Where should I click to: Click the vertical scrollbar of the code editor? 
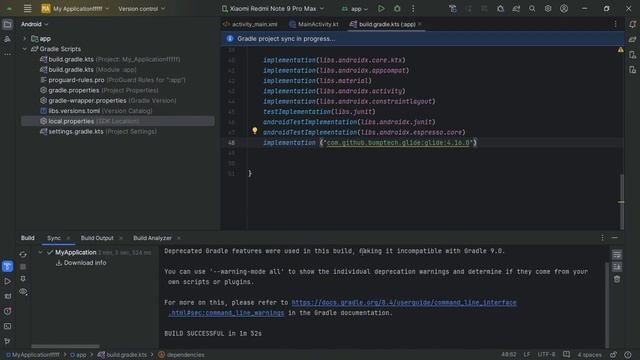click(x=622, y=202)
